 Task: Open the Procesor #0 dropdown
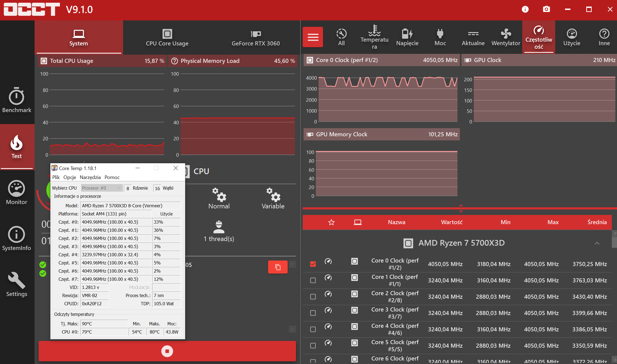point(102,188)
